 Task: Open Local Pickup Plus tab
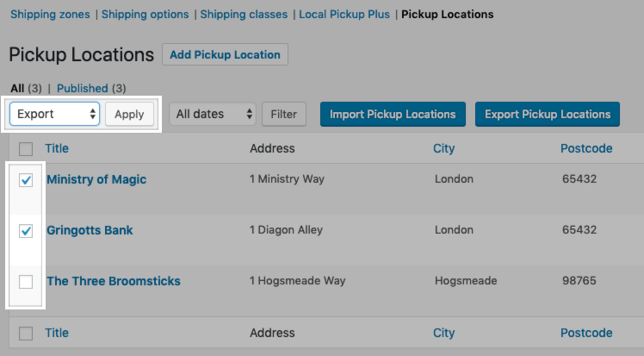[x=344, y=15]
